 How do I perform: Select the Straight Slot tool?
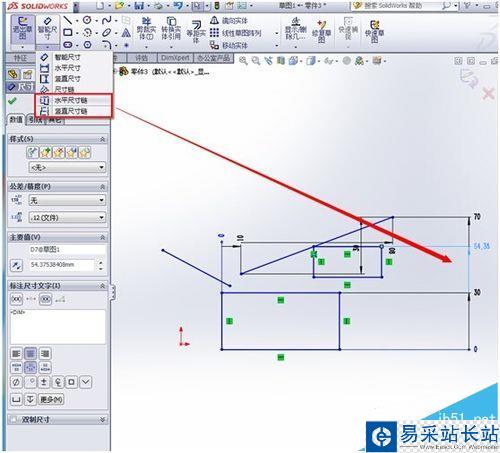[68, 45]
